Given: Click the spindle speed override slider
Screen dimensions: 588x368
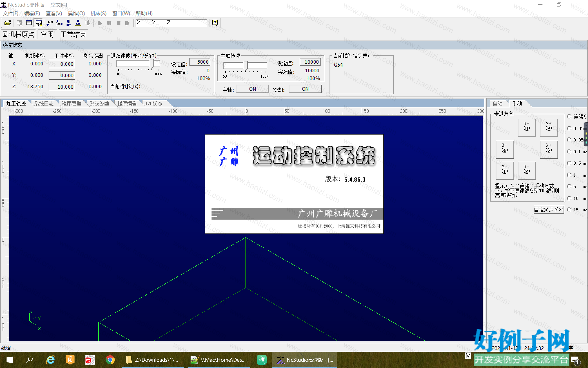Looking at the screenshot, I should [245, 65].
